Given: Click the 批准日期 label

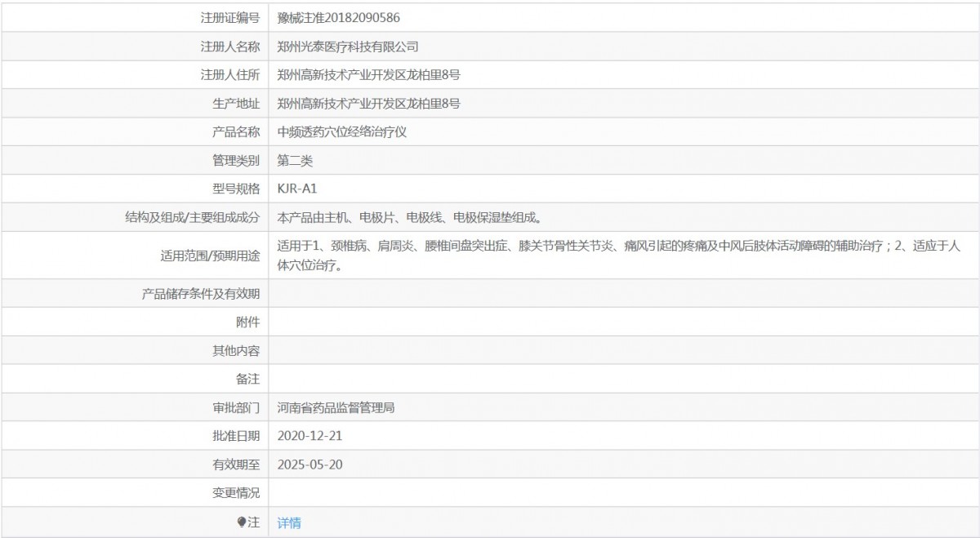Looking at the screenshot, I should click(x=236, y=436).
